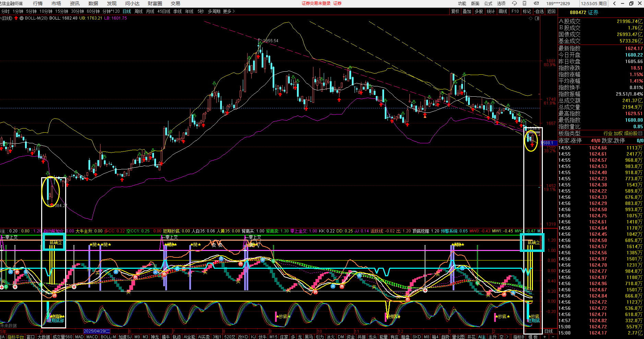Click the diamond icon at chart top-right

pos(531,18)
